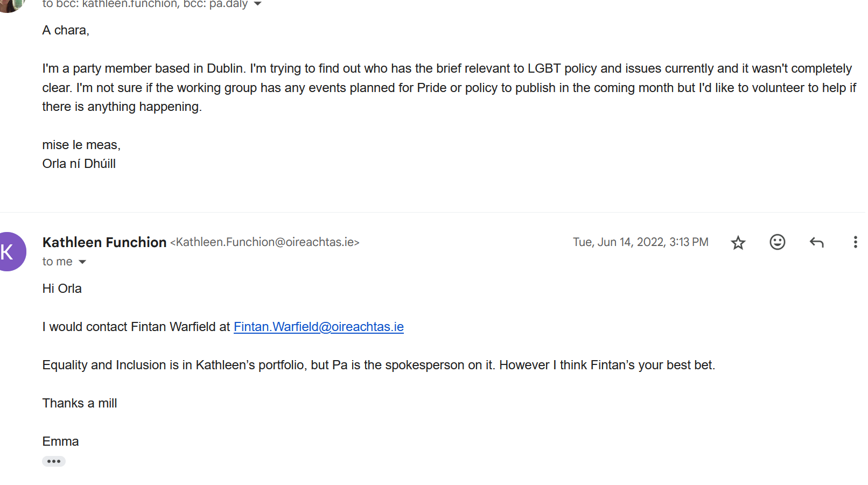
Task: Expand bcc recipient details on Orla's message
Action: [x=257, y=4]
